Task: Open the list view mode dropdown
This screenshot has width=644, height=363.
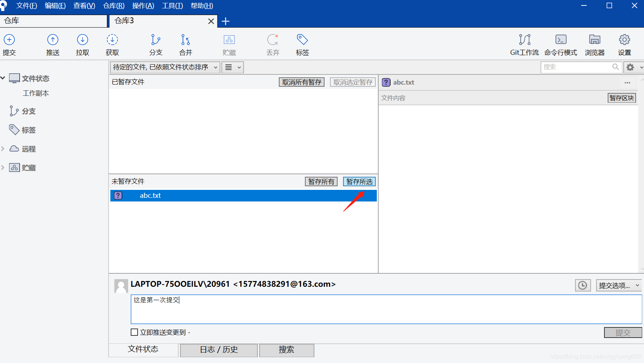Action: (x=233, y=67)
